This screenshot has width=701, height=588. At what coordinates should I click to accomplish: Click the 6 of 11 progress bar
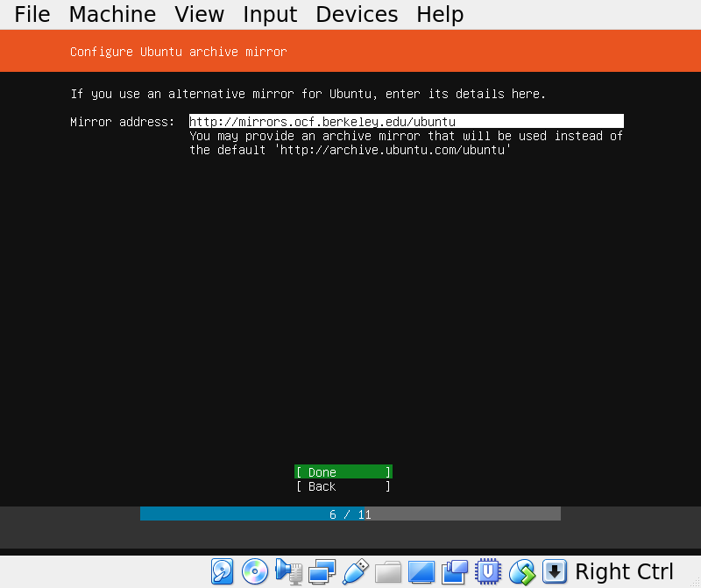350,514
